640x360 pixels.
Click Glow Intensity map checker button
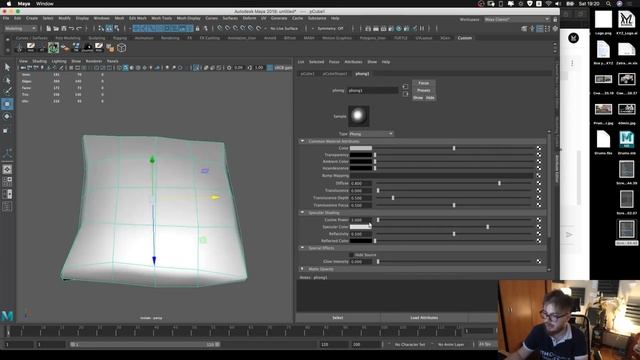pos(539,261)
